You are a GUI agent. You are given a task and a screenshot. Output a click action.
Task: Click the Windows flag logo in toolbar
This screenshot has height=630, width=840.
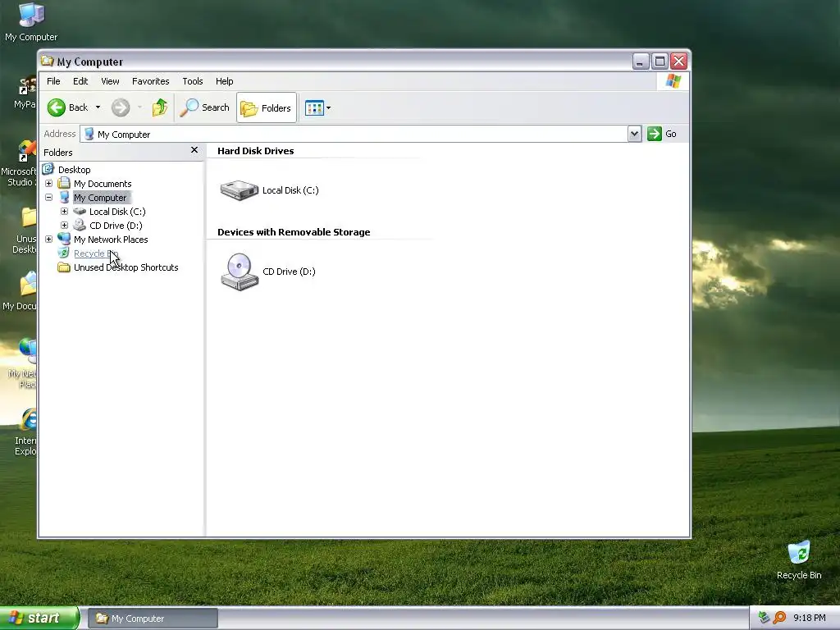[x=673, y=81]
